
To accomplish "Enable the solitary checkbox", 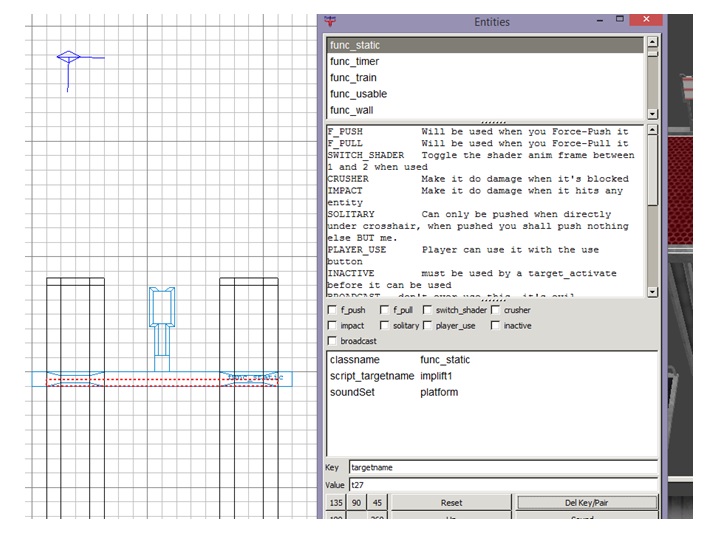I will pos(384,325).
